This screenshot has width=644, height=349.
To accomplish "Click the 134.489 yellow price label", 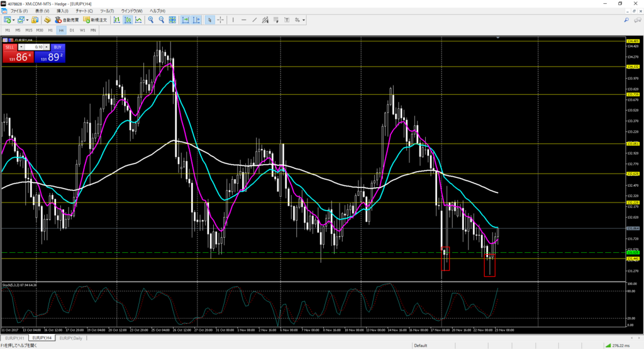I will click(633, 41).
